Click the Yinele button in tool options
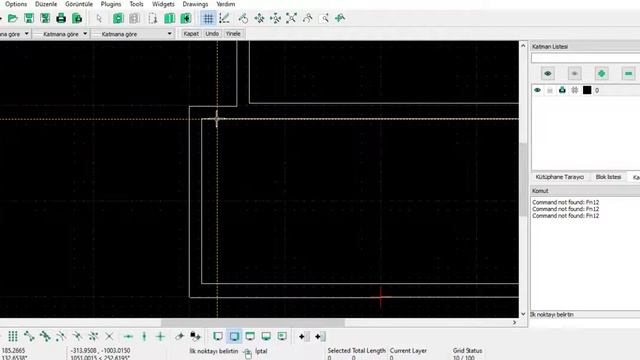The height and width of the screenshot is (360, 640). pyautogui.click(x=233, y=34)
